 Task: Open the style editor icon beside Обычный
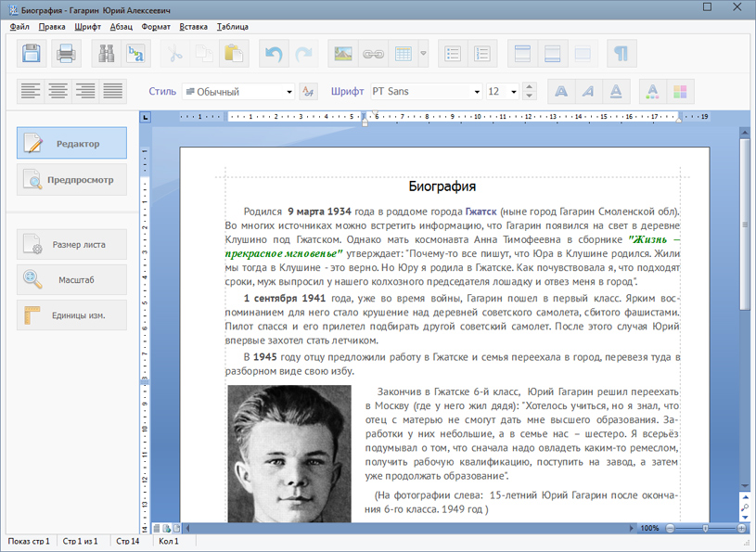pyautogui.click(x=309, y=91)
